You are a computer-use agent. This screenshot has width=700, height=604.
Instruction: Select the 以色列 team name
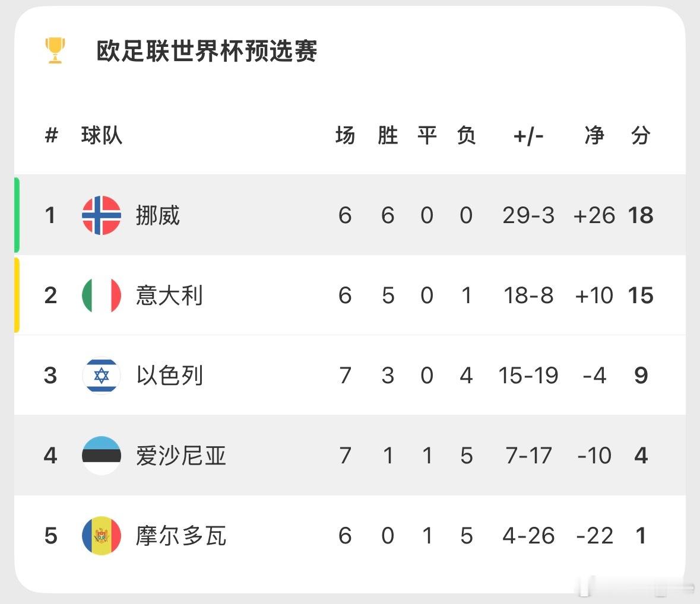tap(169, 376)
